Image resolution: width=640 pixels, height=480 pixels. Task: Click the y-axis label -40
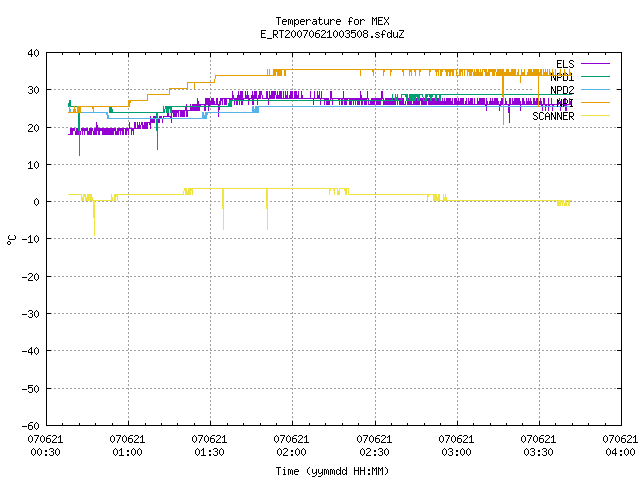pos(31,351)
